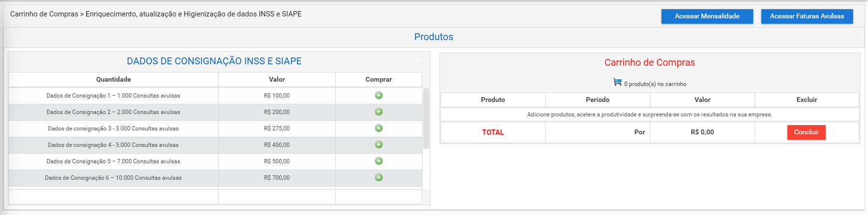Viewport: 868px width, 215px height.
Task: Click the red Concluir button
Action: pos(806,132)
